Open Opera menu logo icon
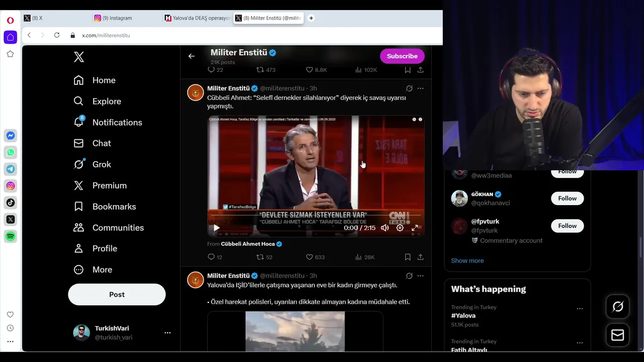This screenshot has height=362, width=644. point(10,21)
